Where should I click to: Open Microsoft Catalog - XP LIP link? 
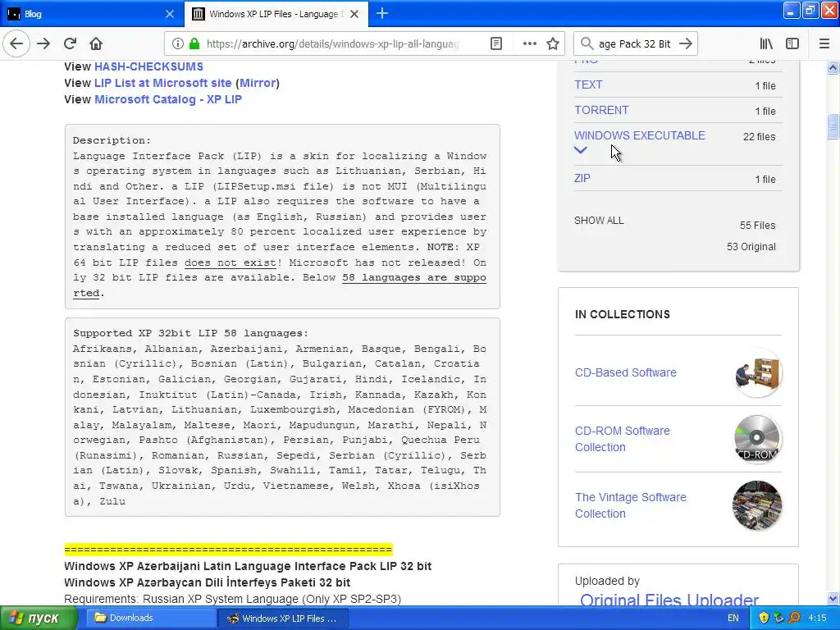click(168, 99)
